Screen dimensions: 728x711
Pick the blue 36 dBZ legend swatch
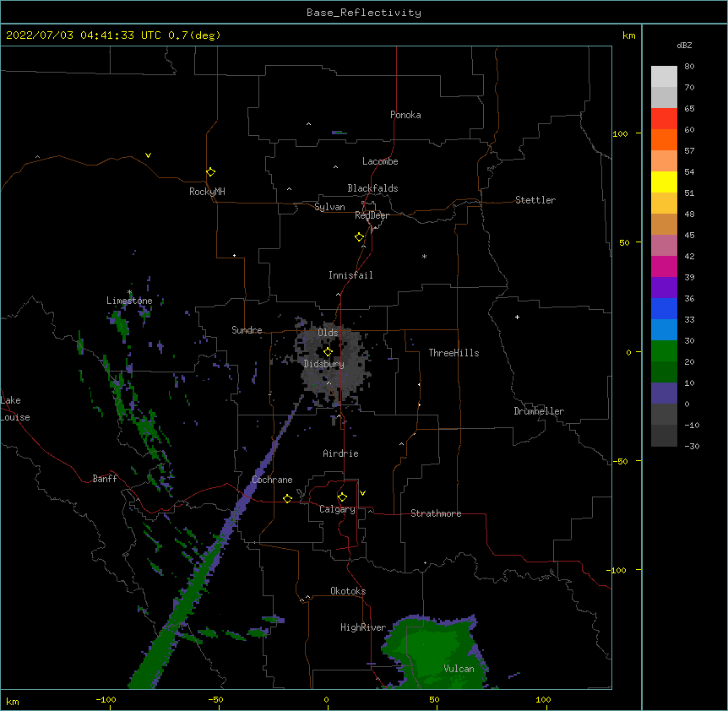(x=664, y=308)
